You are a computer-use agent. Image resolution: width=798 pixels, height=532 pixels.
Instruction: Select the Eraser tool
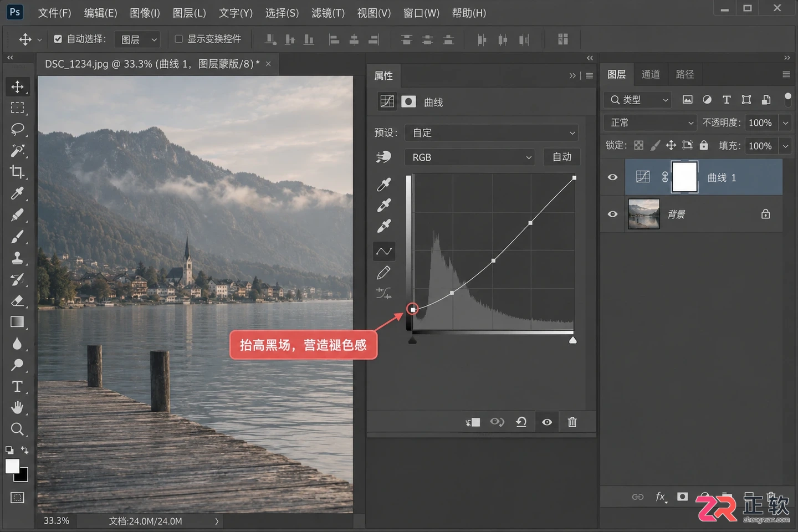point(17,300)
